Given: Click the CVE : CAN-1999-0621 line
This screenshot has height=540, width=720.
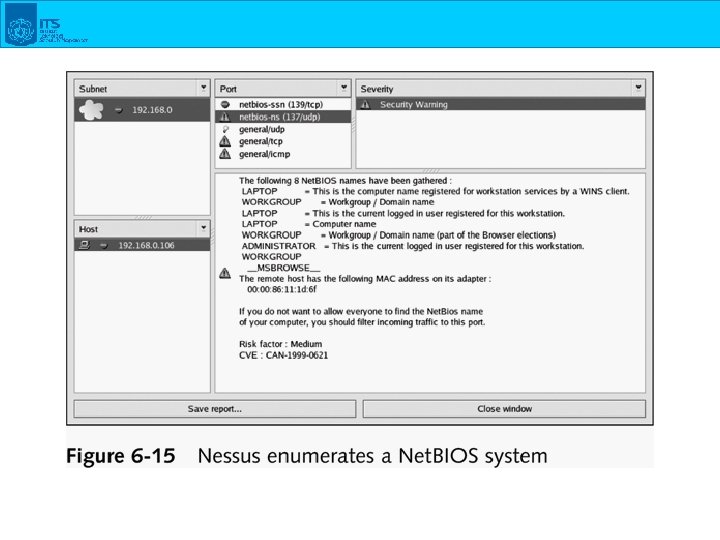Looking at the screenshot, I should click(283, 355).
